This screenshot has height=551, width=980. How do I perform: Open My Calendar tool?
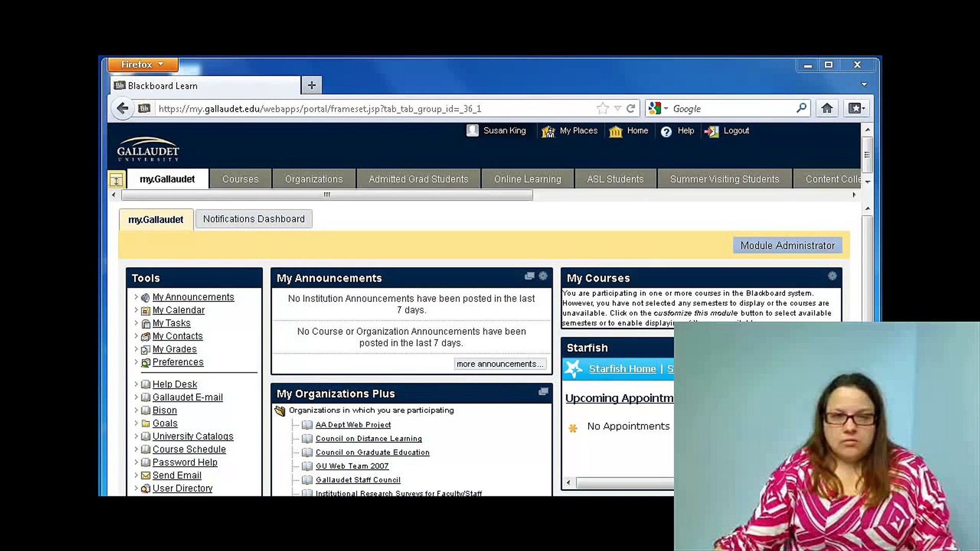179,310
